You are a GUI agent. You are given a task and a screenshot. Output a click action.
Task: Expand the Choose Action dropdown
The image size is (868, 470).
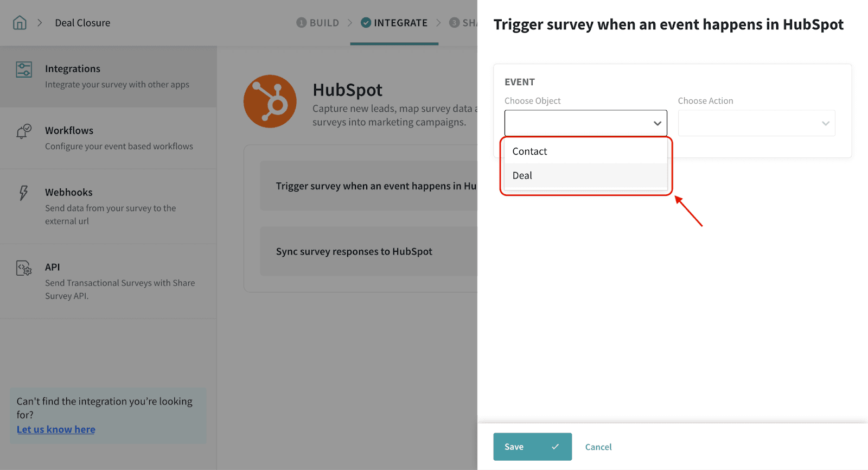coord(756,123)
